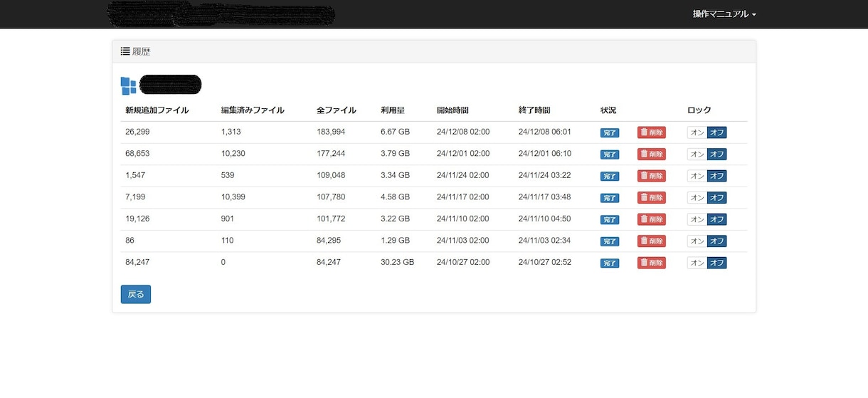Click the 利用量 column header
868x398 pixels.
[393, 110]
